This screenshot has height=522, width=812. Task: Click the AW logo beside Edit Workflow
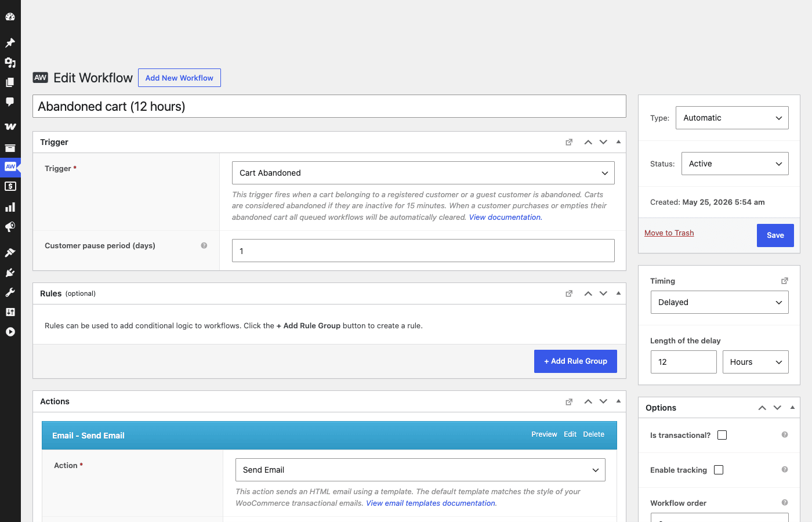point(41,78)
